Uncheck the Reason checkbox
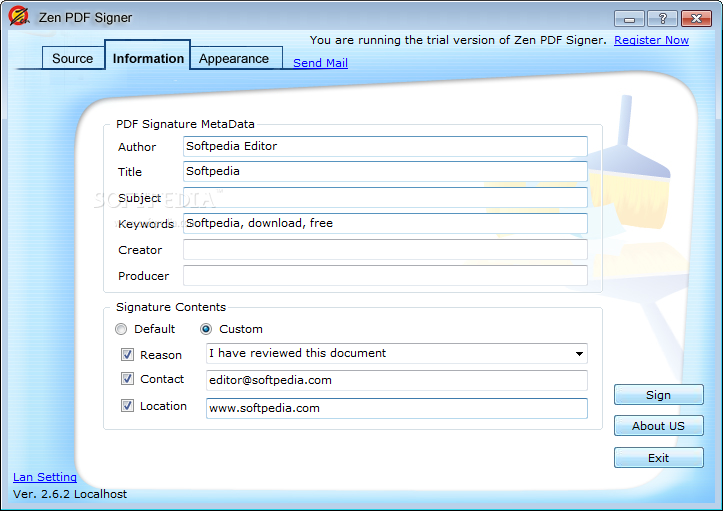The image size is (723, 511). (127, 354)
